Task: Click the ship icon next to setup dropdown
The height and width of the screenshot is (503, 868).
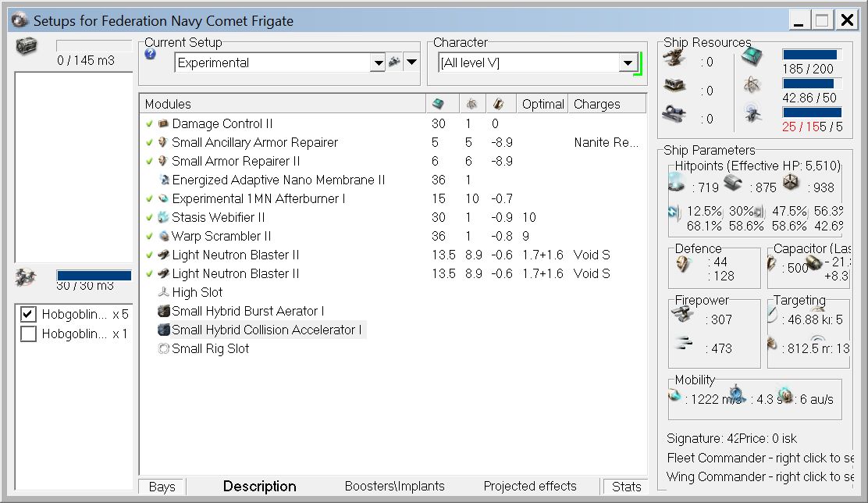Action: tap(394, 62)
